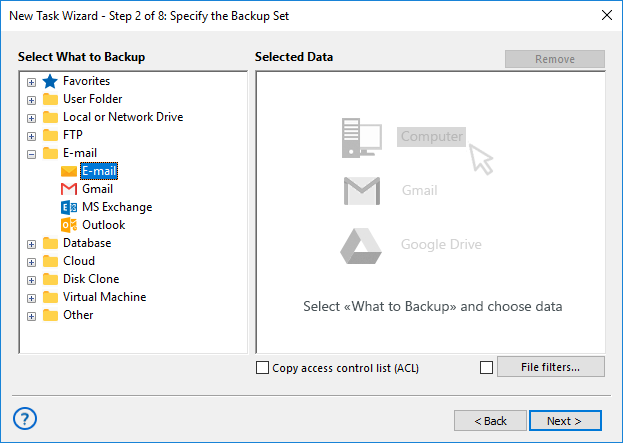Viewport: 623px width, 443px height.
Task: Click the E-mail envelope icon
Action: tap(69, 171)
